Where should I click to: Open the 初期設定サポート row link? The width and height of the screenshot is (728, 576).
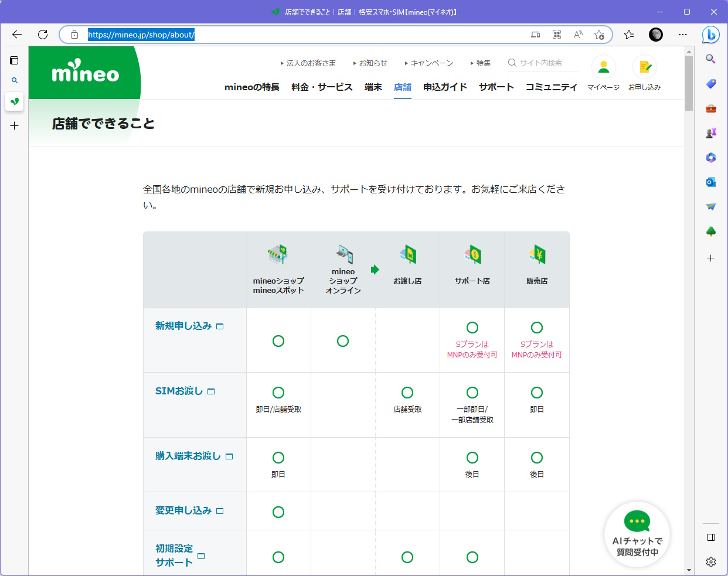point(180,555)
